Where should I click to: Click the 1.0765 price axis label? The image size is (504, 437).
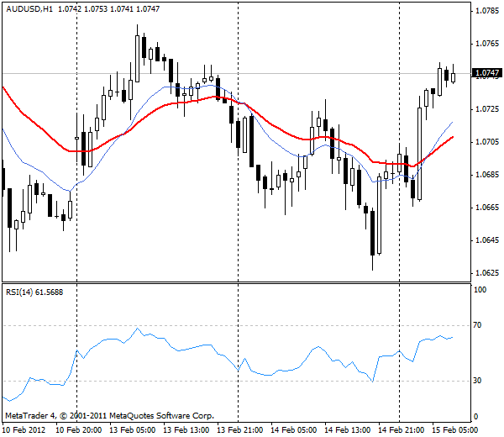click(487, 44)
